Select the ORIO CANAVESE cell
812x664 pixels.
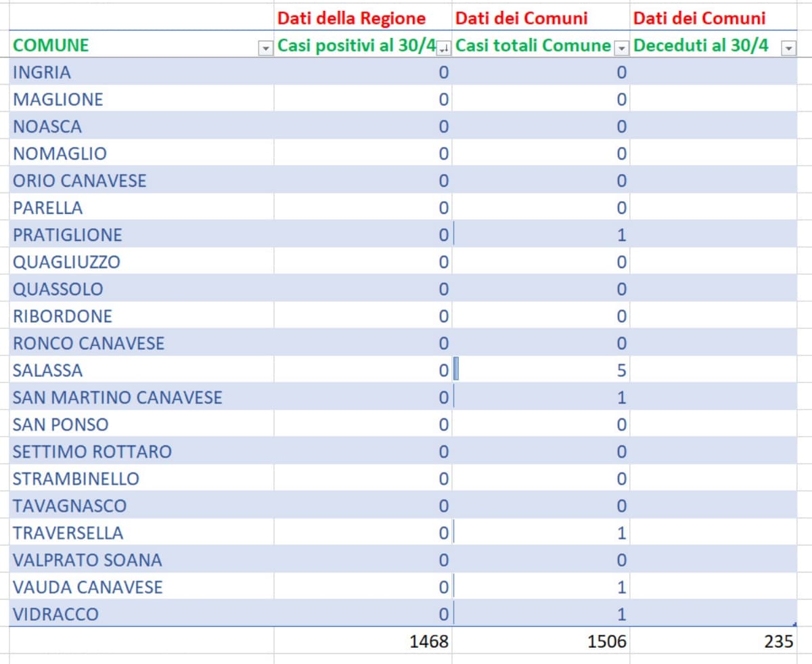coord(79,181)
